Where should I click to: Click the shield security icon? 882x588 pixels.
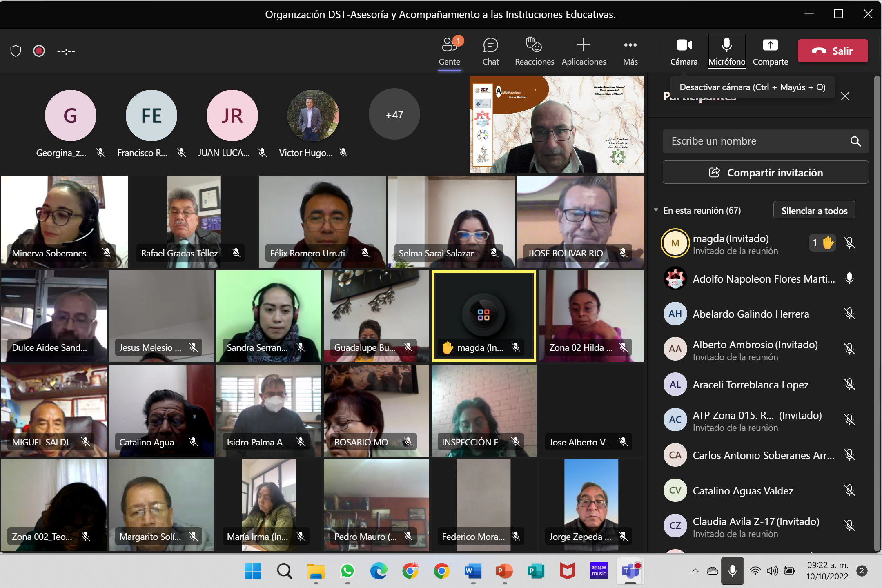point(16,51)
